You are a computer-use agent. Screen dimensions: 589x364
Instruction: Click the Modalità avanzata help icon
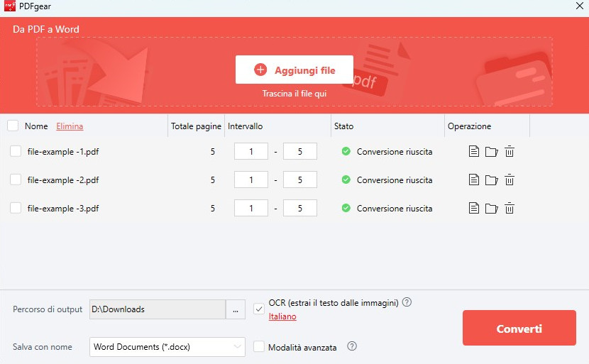click(352, 346)
